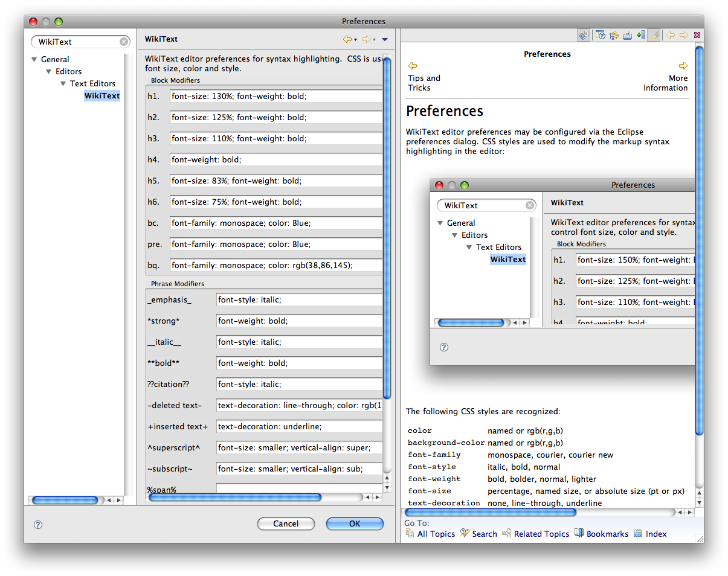Edit the bq. style field
This screenshot has height=576, width=728.
(276, 265)
